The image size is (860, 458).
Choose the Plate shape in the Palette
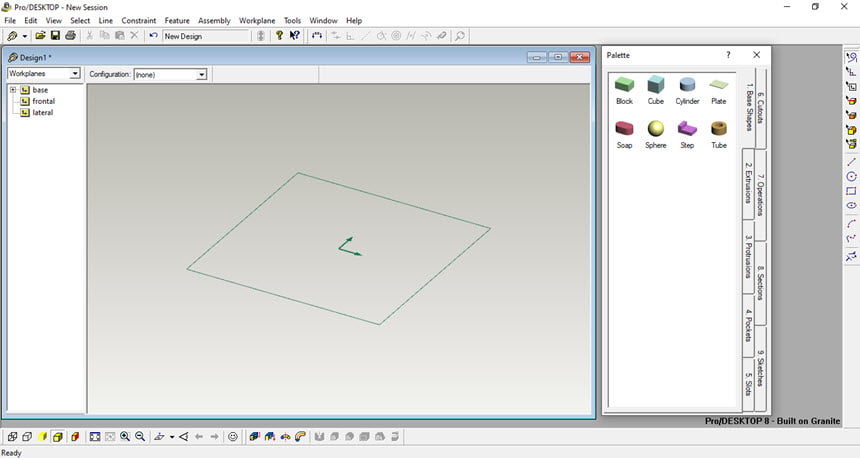pos(718,92)
